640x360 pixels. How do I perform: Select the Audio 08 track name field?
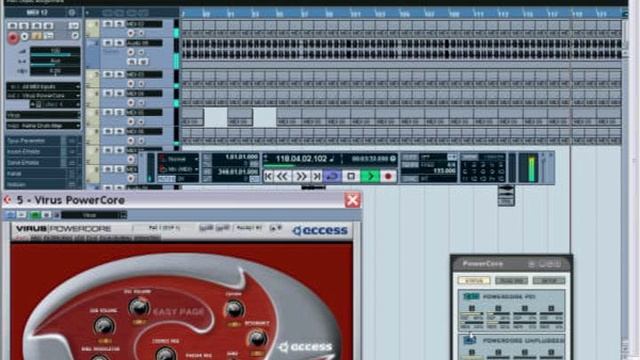(x=144, y=43)
